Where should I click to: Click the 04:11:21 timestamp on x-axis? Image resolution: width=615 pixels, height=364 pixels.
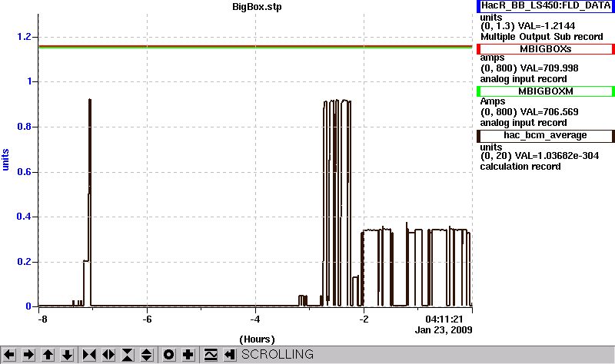pos(444,319)
